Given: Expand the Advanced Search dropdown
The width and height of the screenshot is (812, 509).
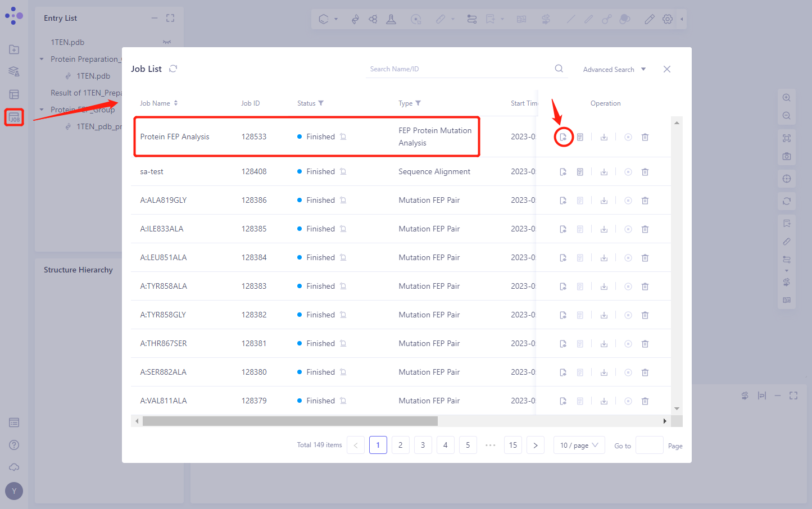Looking at the screenshot, I should tap(614, 70).
